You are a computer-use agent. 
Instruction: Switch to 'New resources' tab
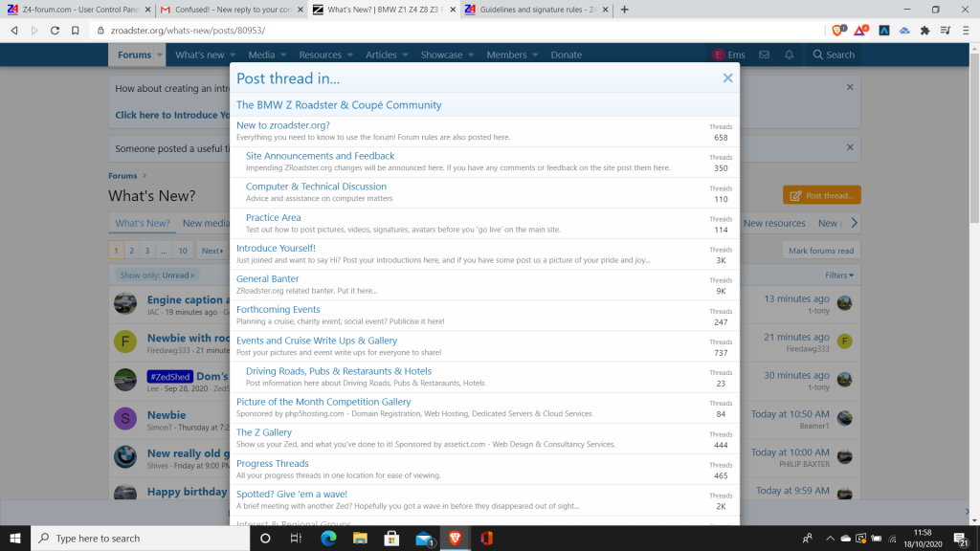coord(773,223)
